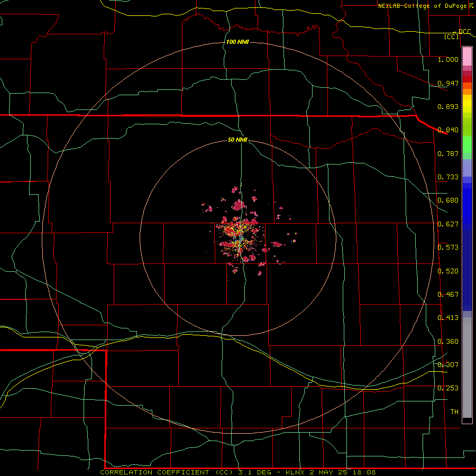This screenshot has width=476, height=476.
Task: Click the 50 NMI range ring label
Action: point(237,140)
